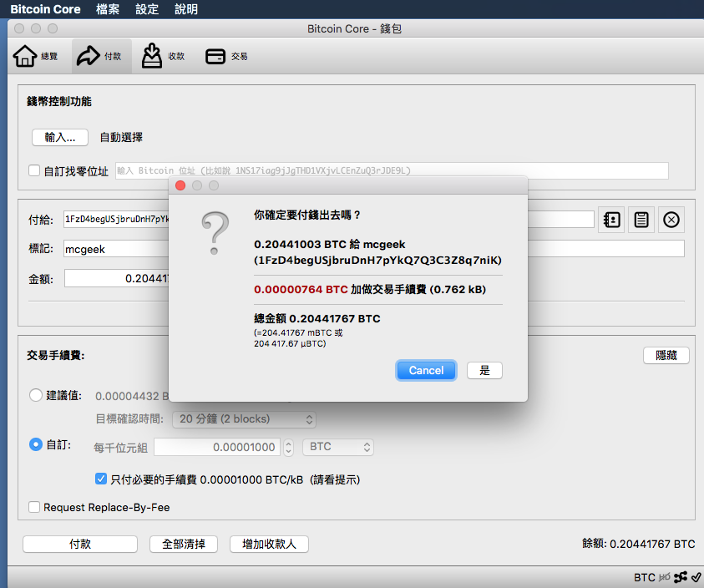
Task: Click the paste-from-clipboard icon
Action: point(641,220)
